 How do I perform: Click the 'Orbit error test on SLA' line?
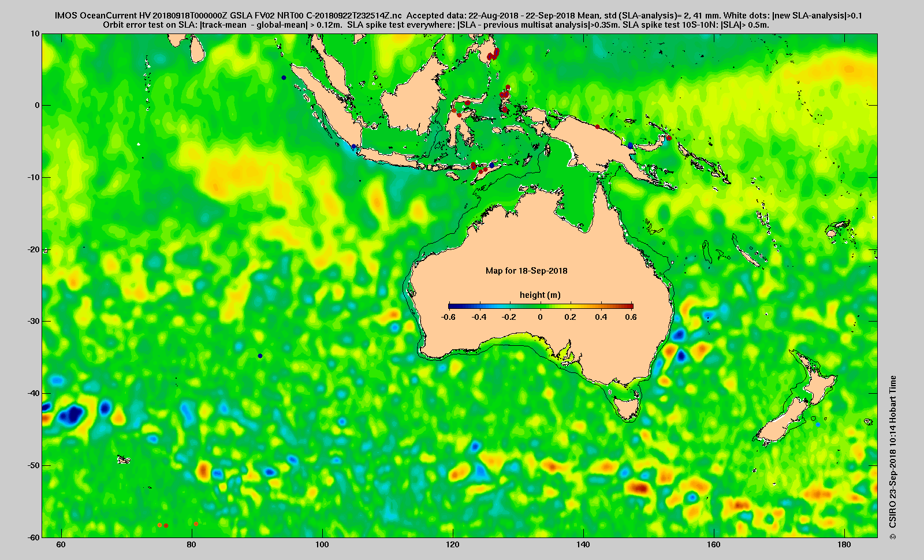click(x=436, y=25)
